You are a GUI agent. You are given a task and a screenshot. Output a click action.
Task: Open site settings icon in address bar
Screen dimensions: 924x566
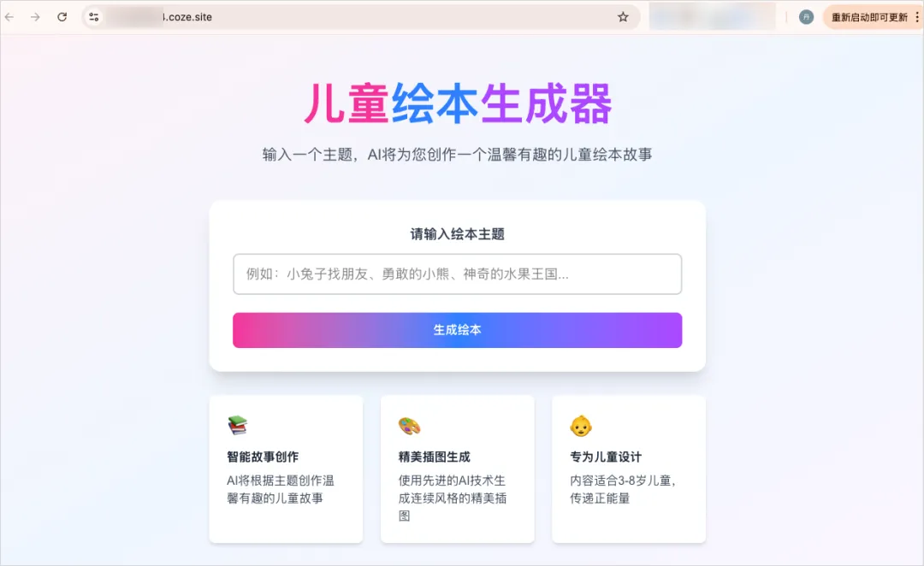coord(94,17)
